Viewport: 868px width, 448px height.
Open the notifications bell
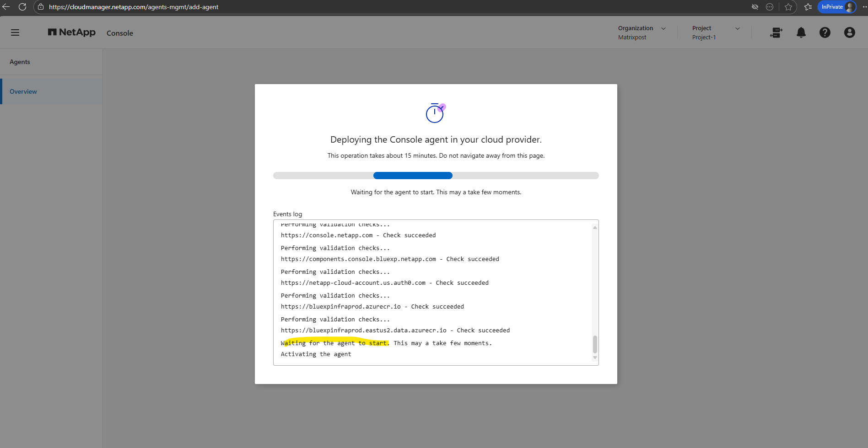(801, 32)
